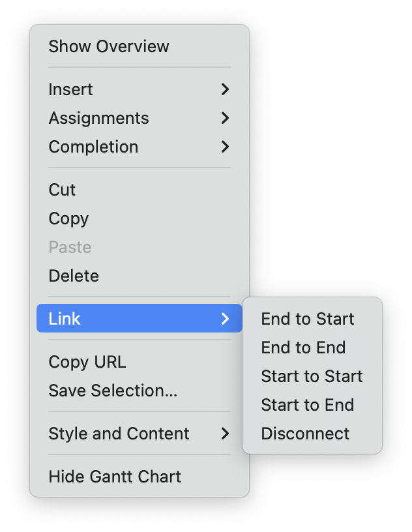Select Start to Start link type
Viewport: 412px width, 532px height.
(x=312, y=376)
